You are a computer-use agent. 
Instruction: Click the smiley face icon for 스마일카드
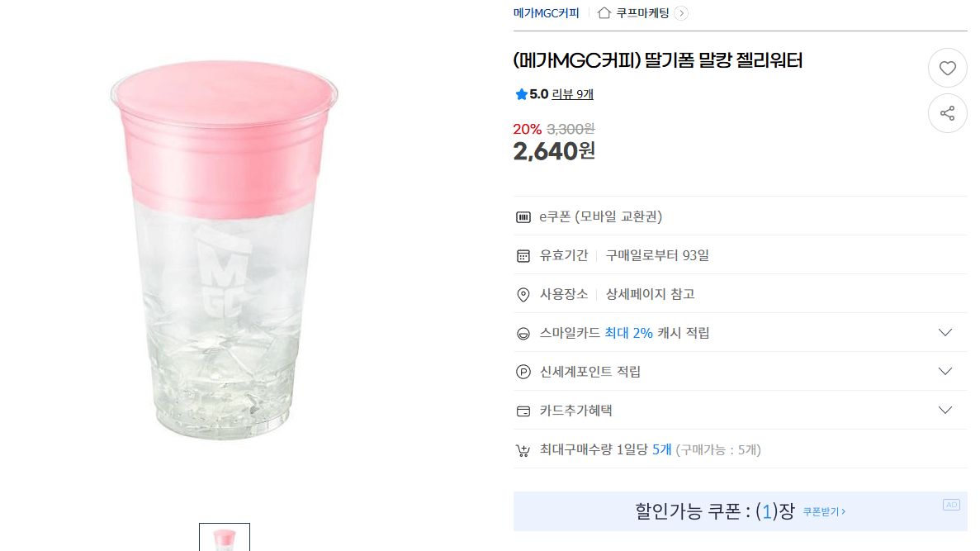(523, 332)
